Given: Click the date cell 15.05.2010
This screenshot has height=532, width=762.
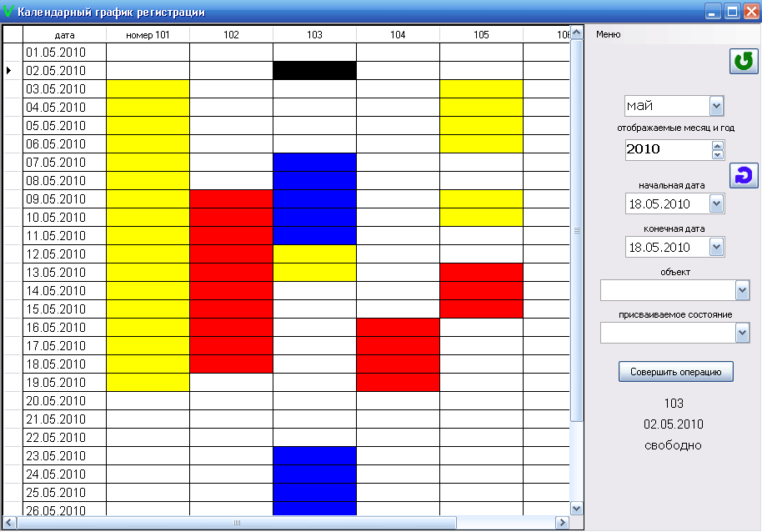Looking at the screenshot, I should 65,309.
